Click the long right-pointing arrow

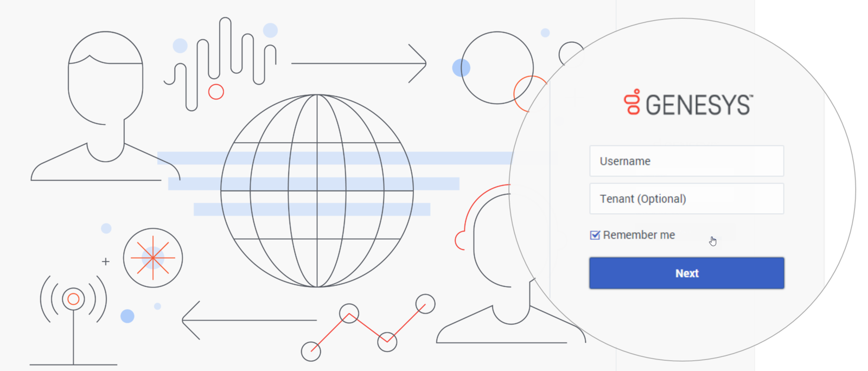358,63
